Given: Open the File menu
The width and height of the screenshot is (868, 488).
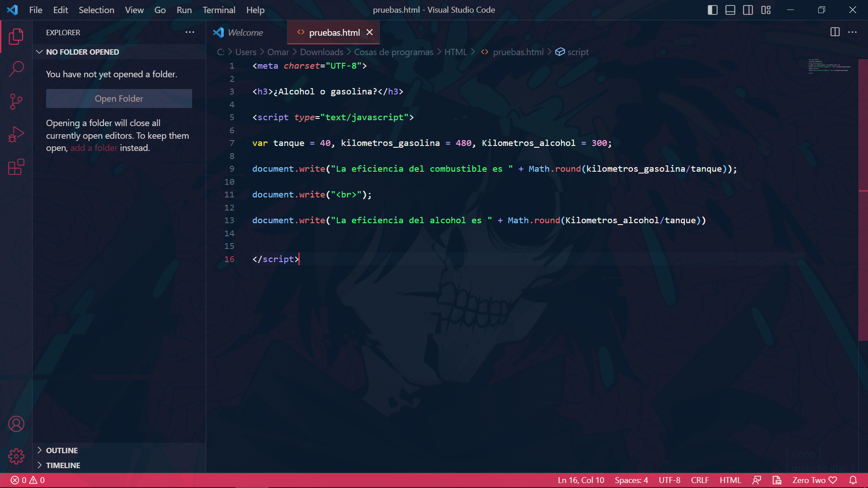Looking at the screenshot, I should 36,10.
